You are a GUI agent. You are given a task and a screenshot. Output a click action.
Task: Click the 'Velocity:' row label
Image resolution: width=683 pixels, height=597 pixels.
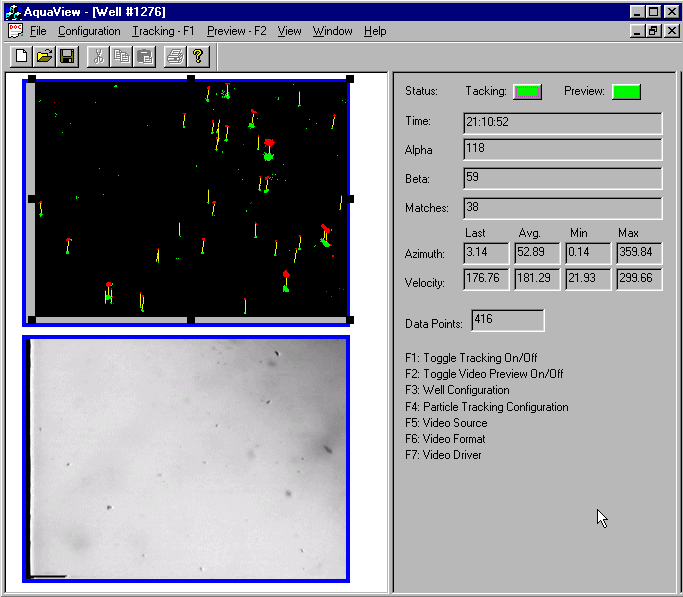click(425, 283)
